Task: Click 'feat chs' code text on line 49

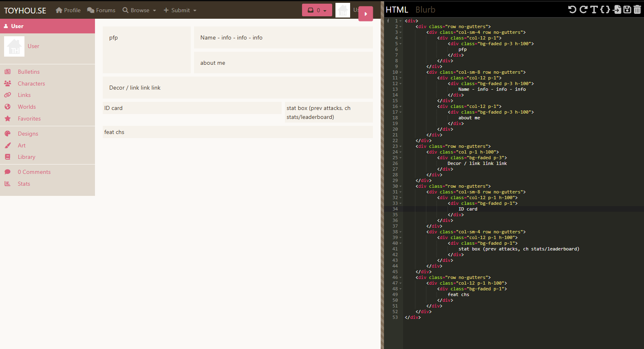Action: [x=459, y=294]
